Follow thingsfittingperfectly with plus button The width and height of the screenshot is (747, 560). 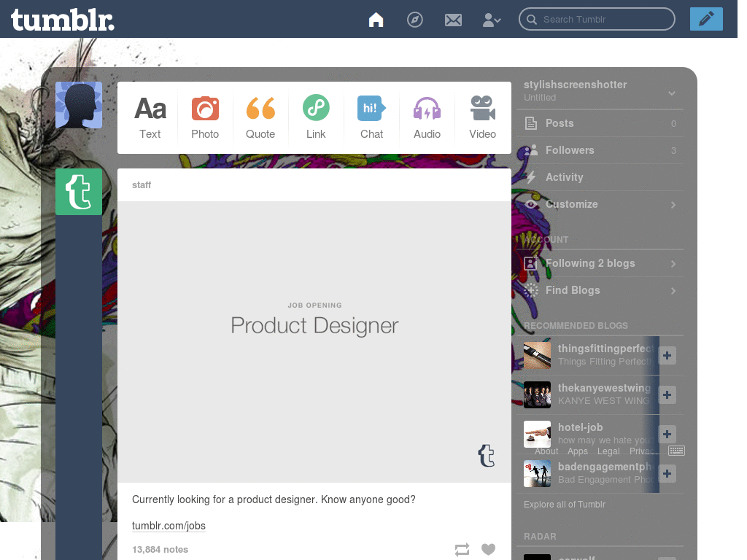pos(667,355)
